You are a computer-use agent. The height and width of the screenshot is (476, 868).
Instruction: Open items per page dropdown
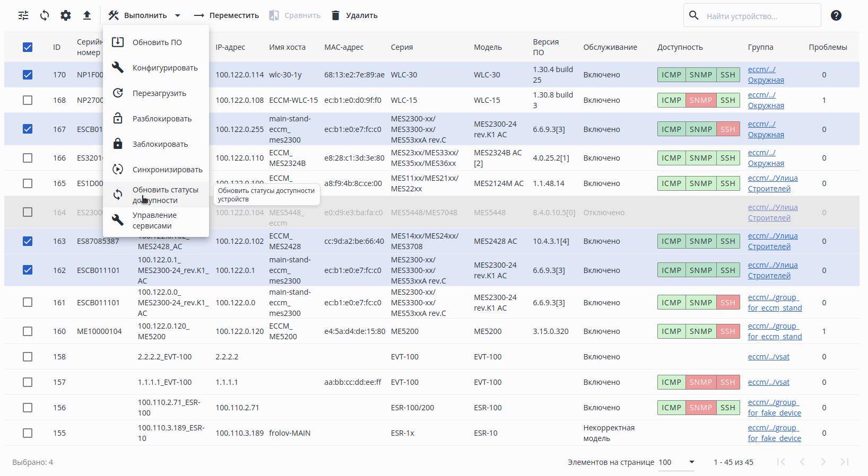pos(691,462)
